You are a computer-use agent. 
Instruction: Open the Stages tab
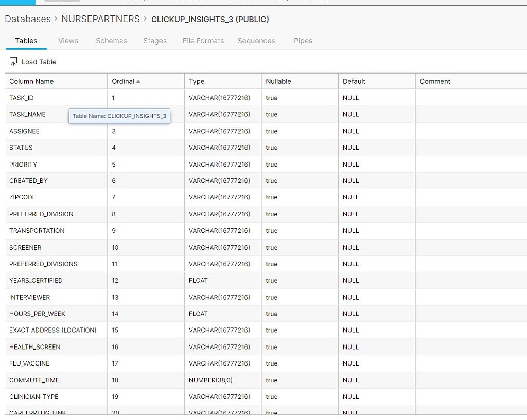coord(155,41)
